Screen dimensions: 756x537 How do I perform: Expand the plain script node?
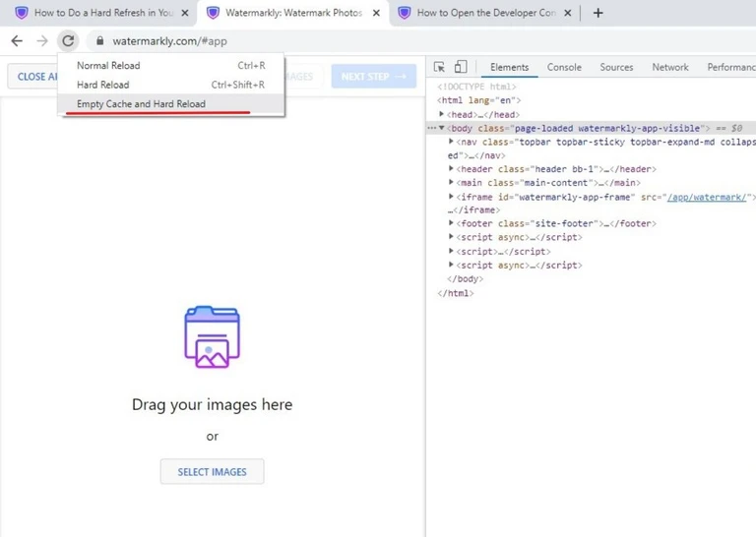451,251
